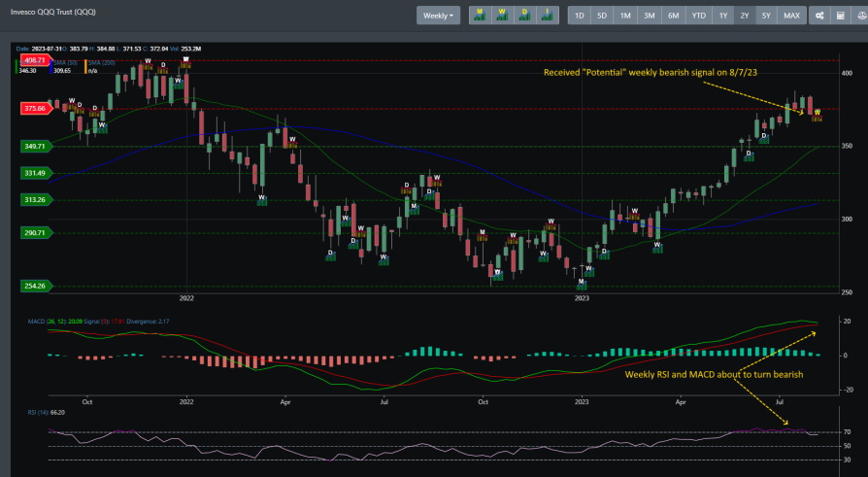Toggle daily signal markers (D icon)
The height and width of the screenshot is (477, 868).
(x=525, y=16)
